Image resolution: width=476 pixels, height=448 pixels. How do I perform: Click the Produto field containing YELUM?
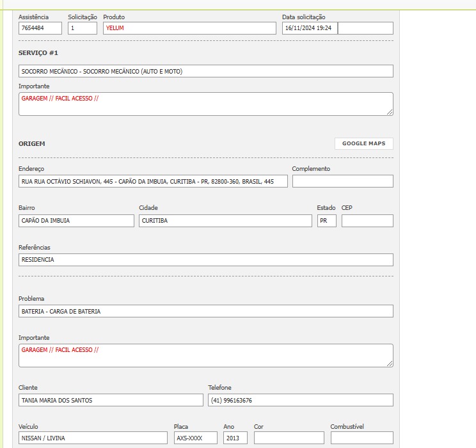[x=189, y=28]
